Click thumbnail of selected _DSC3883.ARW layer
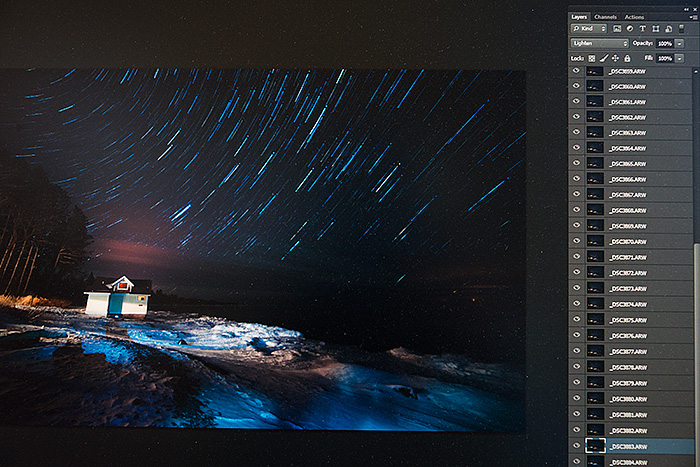This screenshot has width=700, height=467. point(595,446)
